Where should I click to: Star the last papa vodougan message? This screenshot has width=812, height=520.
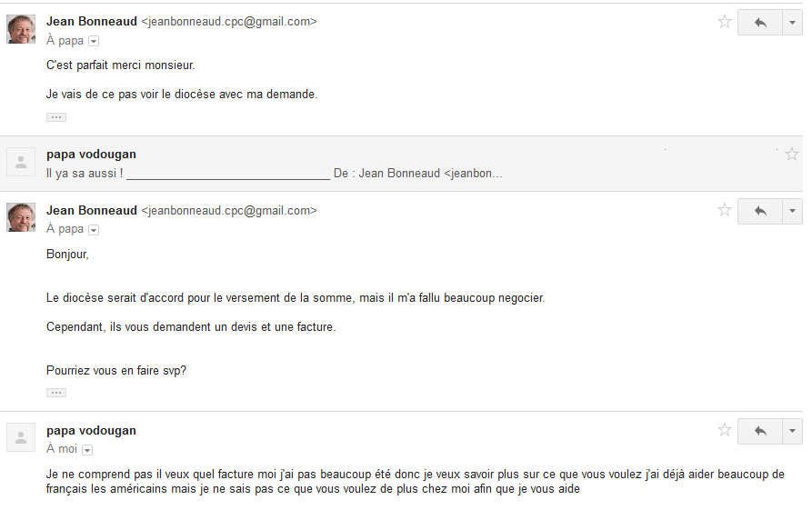point(725,430)
